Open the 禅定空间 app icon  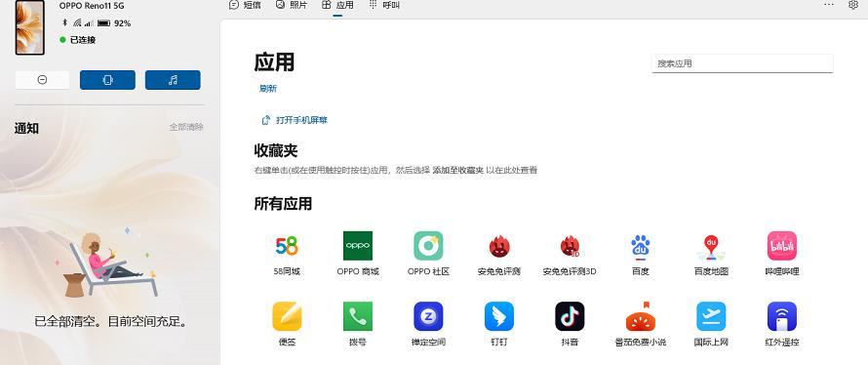coord(428,316)
